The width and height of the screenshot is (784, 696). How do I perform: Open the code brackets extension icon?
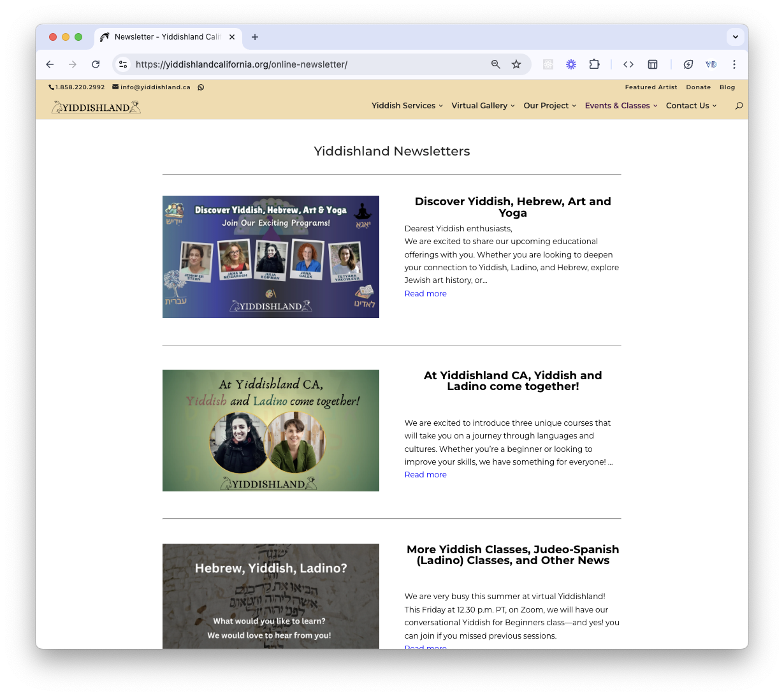pos(628,64)
